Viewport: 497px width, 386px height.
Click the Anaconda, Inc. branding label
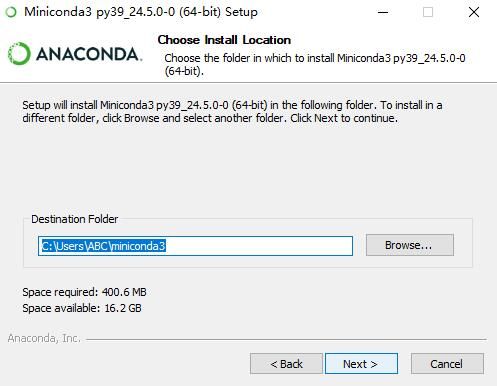44,338
